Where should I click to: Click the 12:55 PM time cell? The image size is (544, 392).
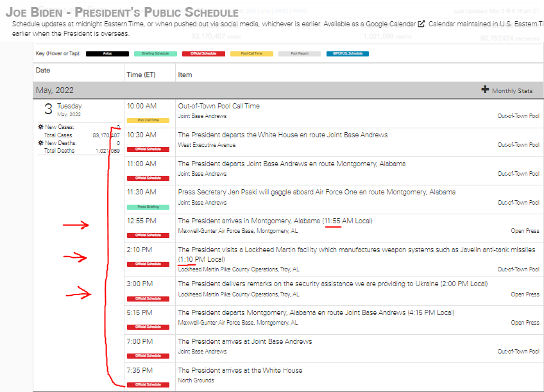(x=142, y=221)
